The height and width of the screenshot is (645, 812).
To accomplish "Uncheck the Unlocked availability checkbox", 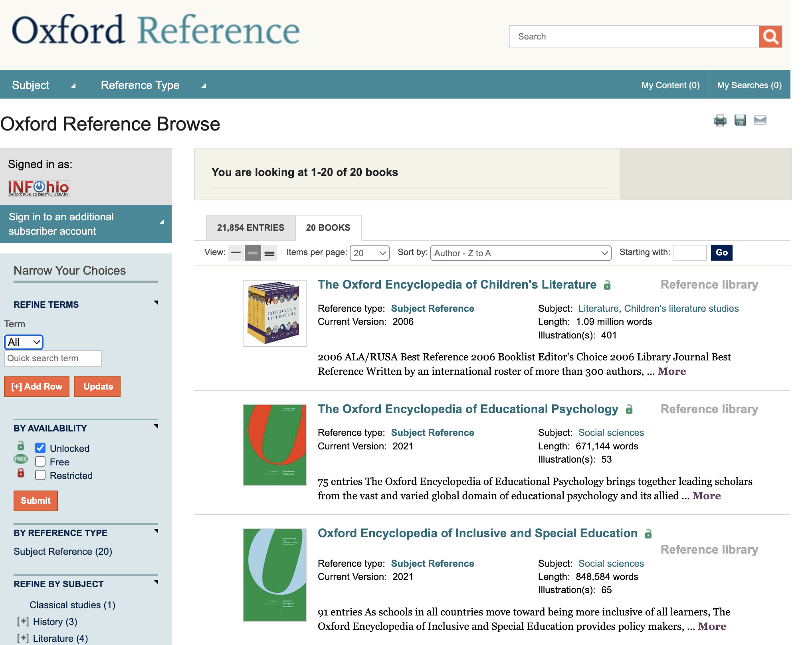I will pyautogui.click(x=40, y=448).
